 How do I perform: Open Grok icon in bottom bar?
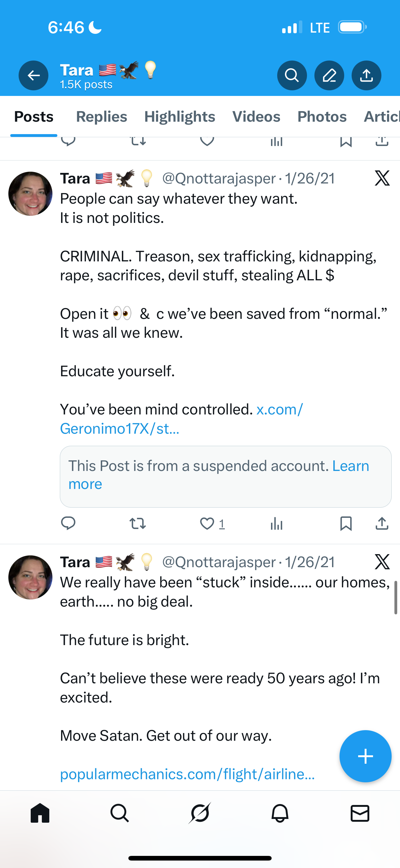click(x=200, y=813)
